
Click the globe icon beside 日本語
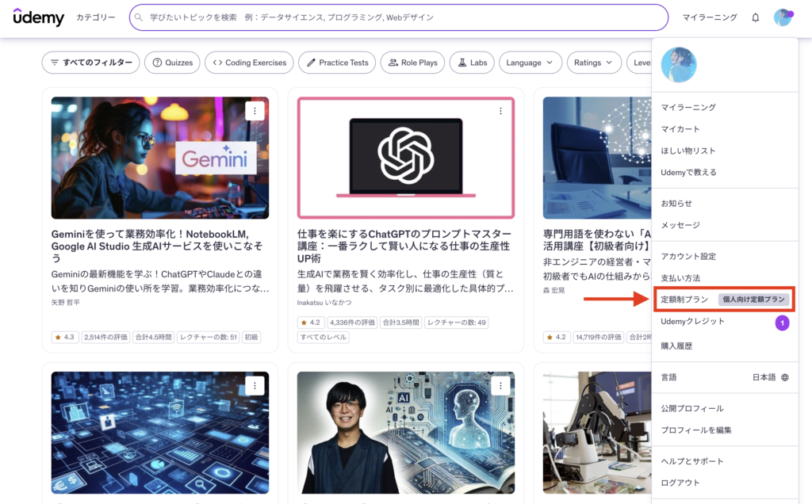coord(785,377)
